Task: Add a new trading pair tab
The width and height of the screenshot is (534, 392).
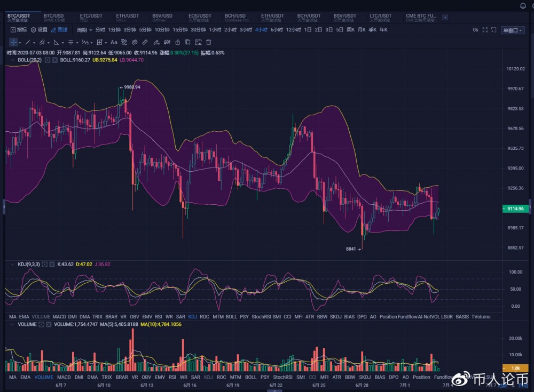Action: point(445,17)
